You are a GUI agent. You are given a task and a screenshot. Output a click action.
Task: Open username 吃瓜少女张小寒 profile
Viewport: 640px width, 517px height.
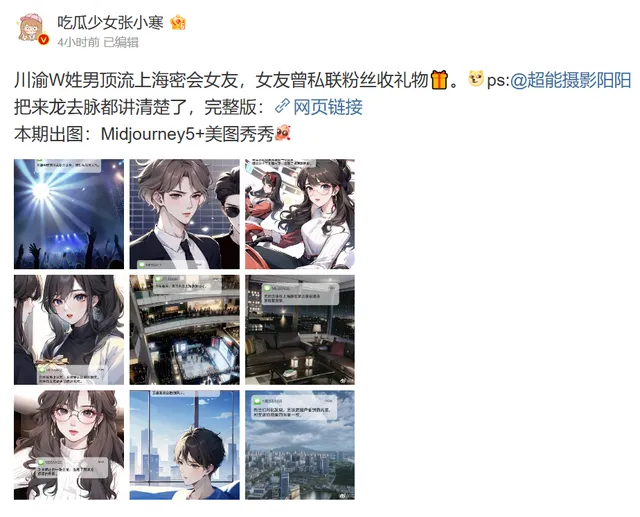click(x=110, y=22)
